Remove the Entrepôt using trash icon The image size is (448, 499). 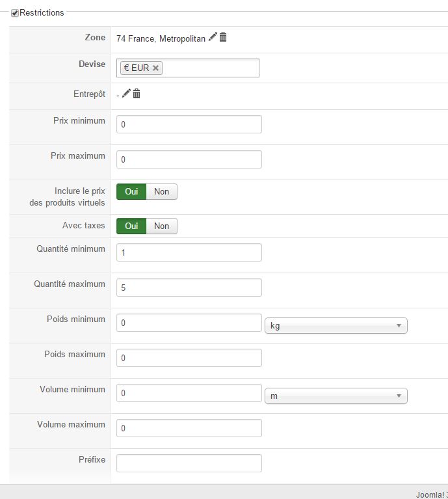pyautogui.click(x=137, y=94)
